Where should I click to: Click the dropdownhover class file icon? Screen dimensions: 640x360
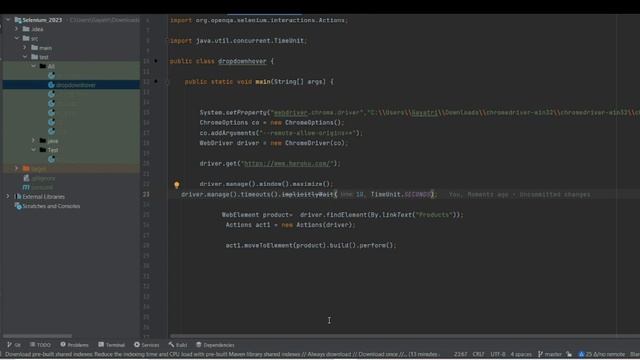pos(51,85)
